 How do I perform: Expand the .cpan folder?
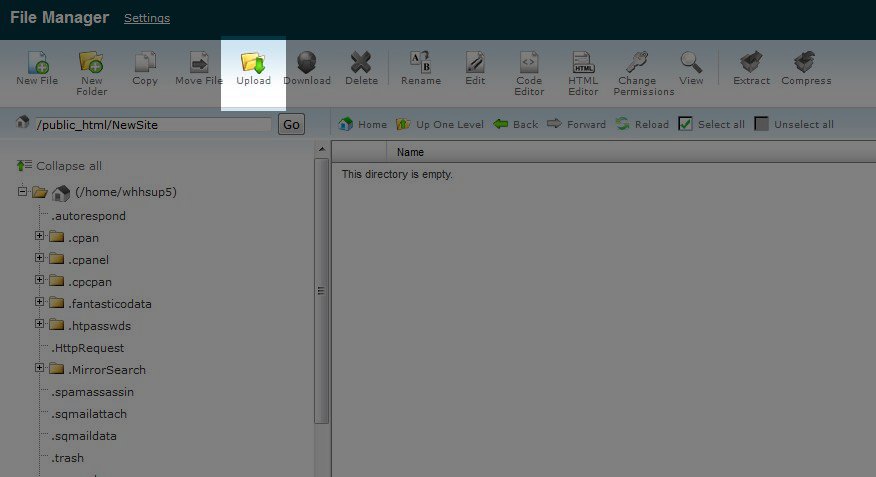40,237
